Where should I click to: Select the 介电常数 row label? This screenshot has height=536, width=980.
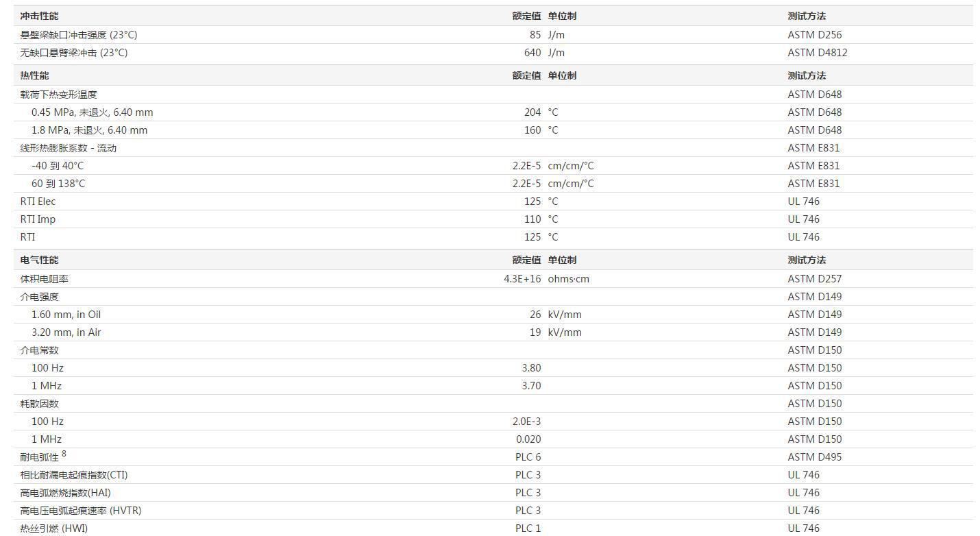pyautogui.click(x=40, y=350)
